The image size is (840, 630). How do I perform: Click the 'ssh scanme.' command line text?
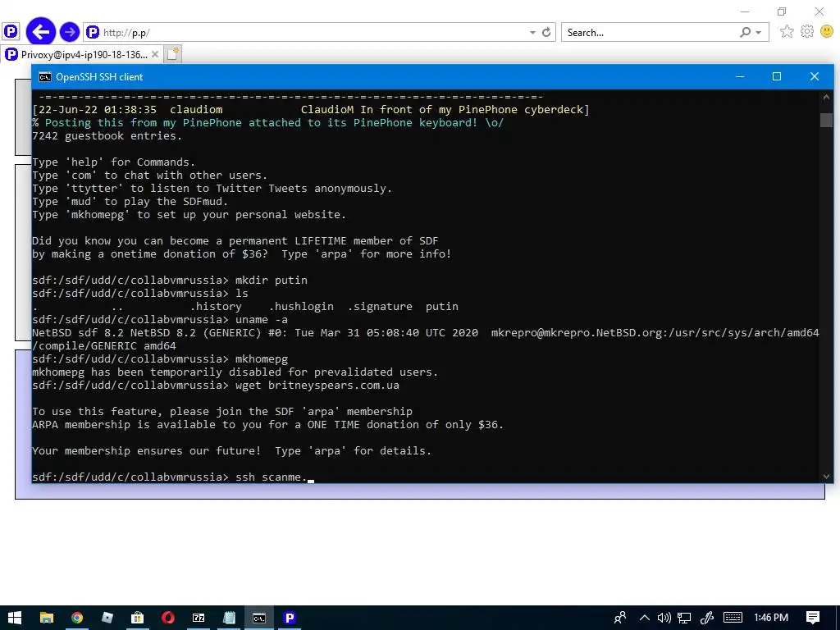pos(271,477)
